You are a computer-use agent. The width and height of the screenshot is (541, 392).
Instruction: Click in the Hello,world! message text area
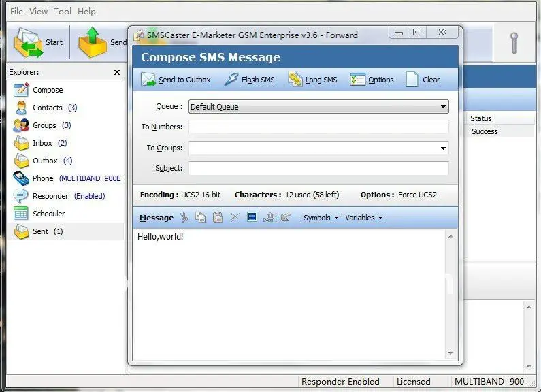(289, 295)
